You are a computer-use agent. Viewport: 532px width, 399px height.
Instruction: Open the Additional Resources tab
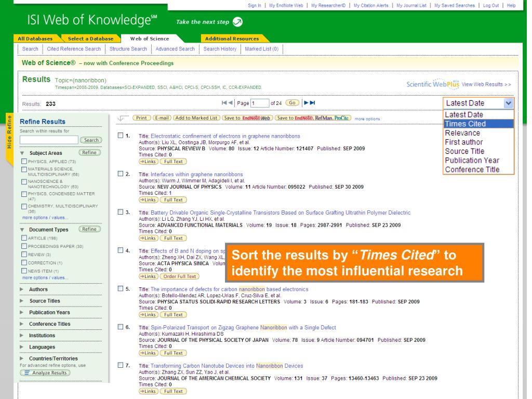point(232,38)
